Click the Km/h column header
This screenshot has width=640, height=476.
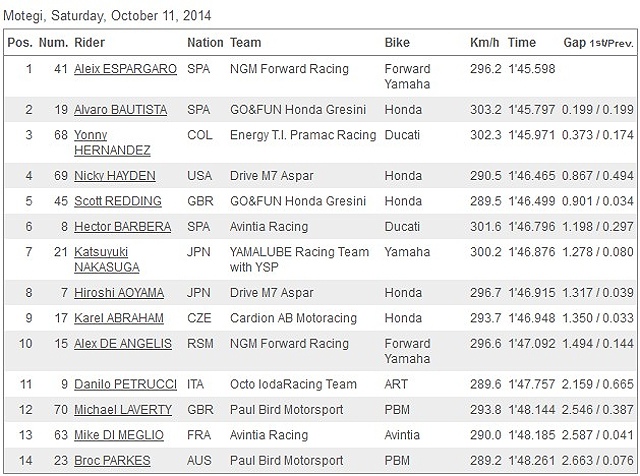485,43
